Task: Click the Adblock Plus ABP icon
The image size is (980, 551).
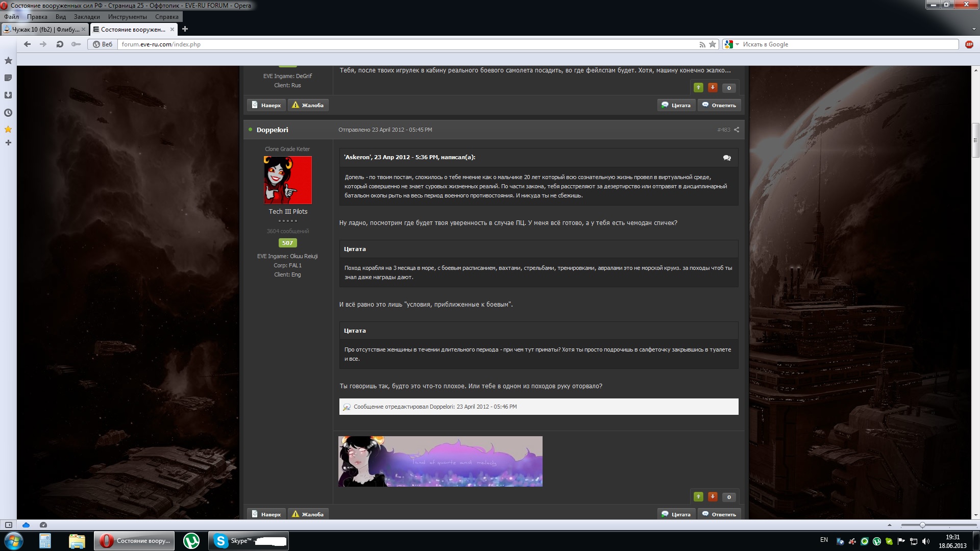Action: tap(969, 44)
